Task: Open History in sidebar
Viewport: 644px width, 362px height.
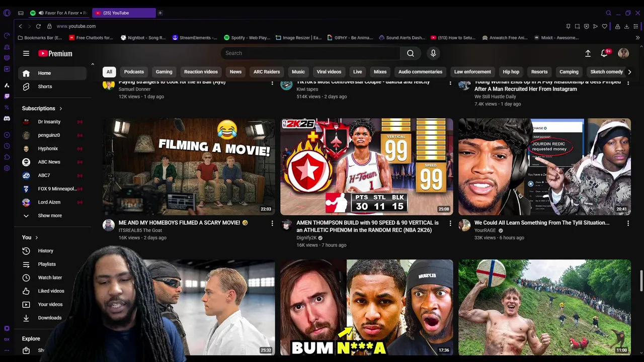Action: pos(45,251)
